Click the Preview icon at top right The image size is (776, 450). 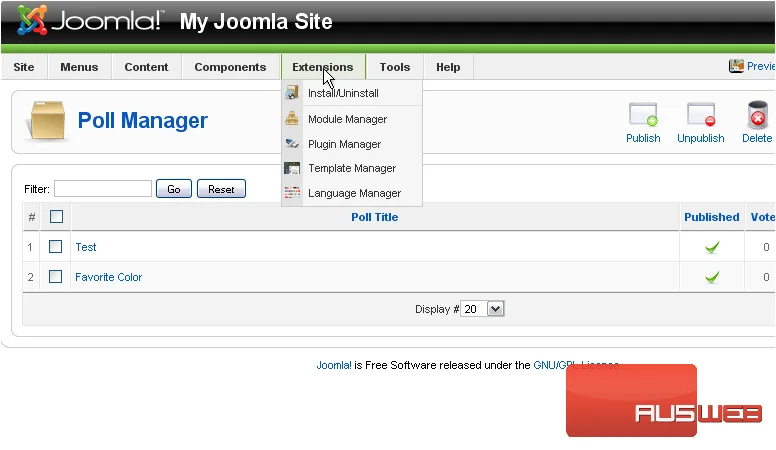[736, 66]
